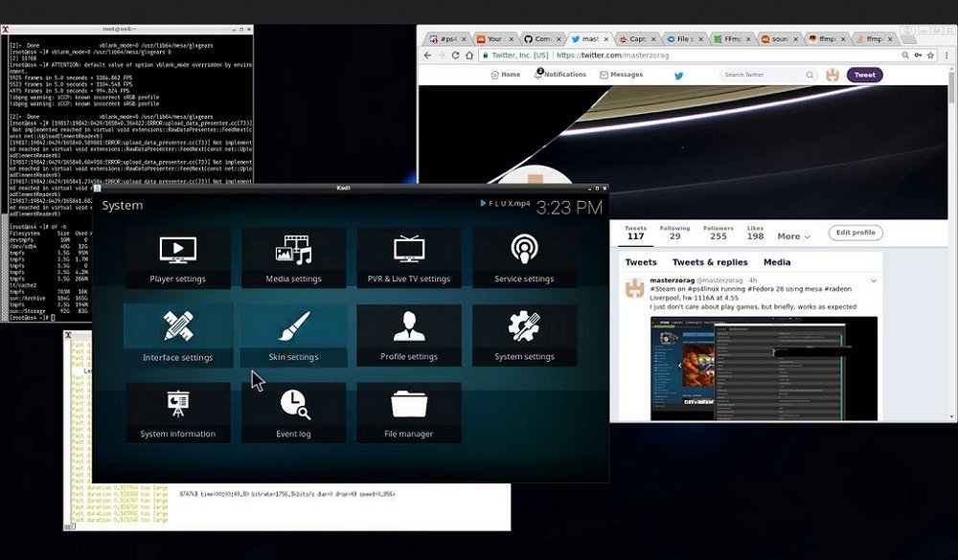The width and height of the screenshot is (958, 560).
Task: Click the Twitter bird logo
Action: (x=679, y=76)
